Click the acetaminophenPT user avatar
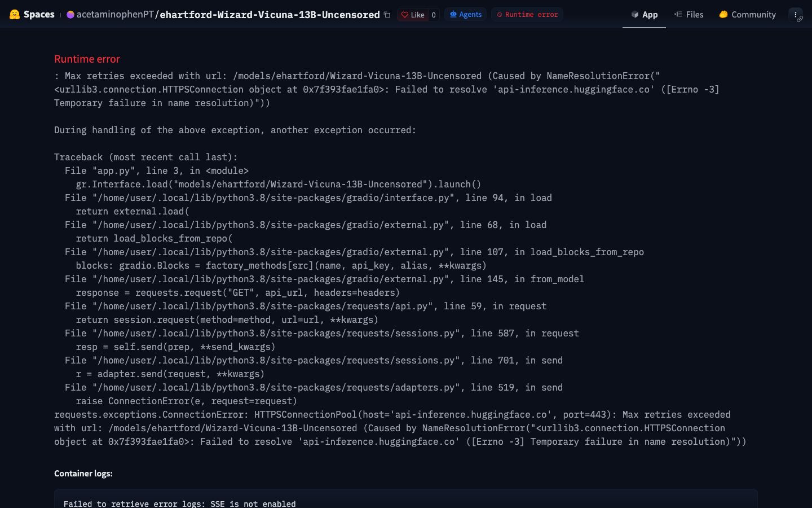 70,15
